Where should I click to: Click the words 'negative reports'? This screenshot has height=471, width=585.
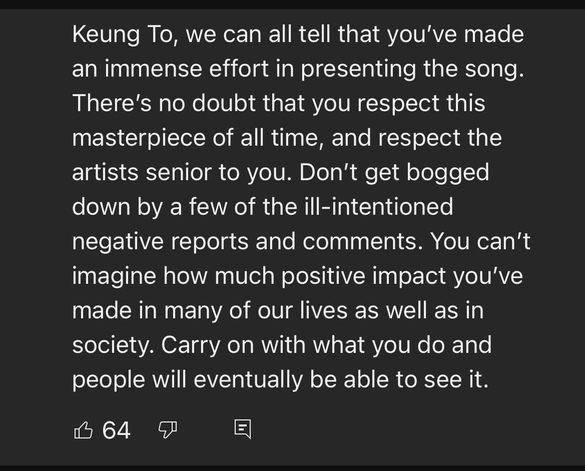tap(160, 242)
